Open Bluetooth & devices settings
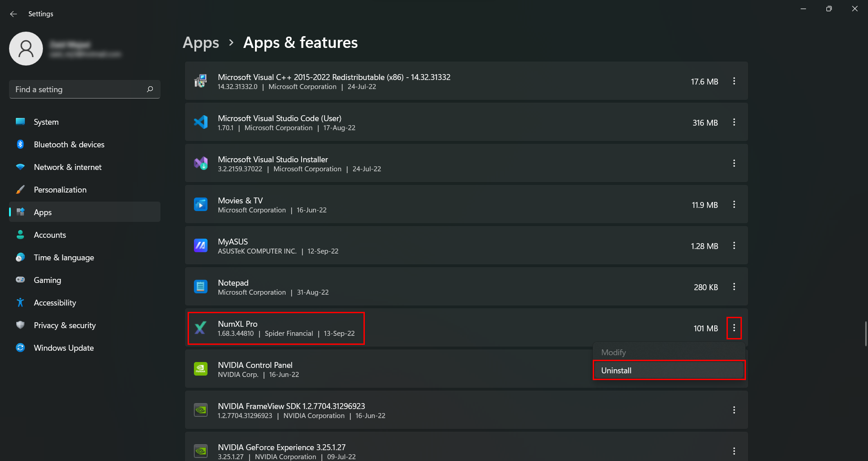Screen dimensions: 868x461 (x=85, y=144)
